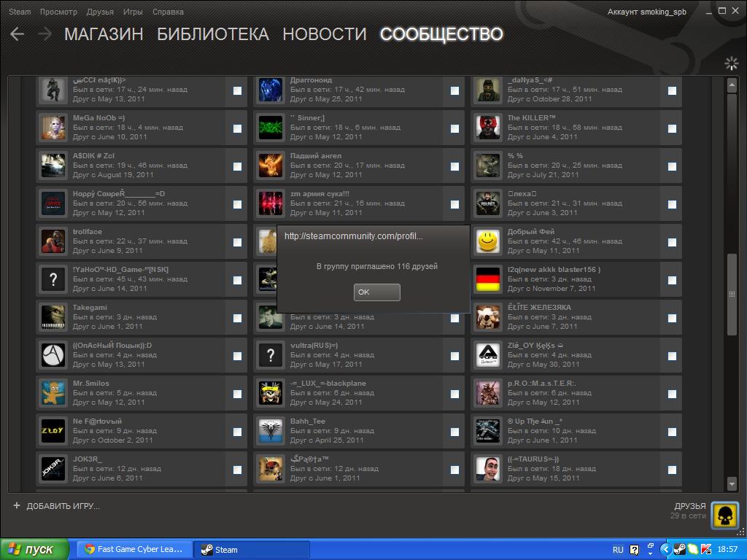Click the scrollbar down arrow
The width and height of the screenshot is (747, 560).
732,484
